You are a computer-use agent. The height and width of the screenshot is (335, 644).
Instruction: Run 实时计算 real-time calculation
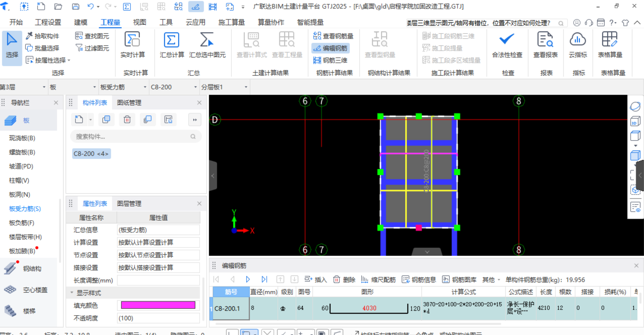133,45
